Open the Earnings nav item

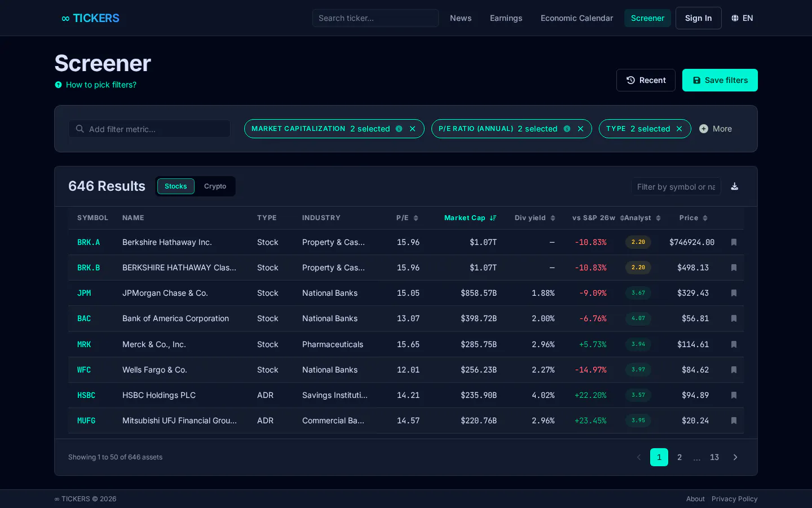(506, 18)
